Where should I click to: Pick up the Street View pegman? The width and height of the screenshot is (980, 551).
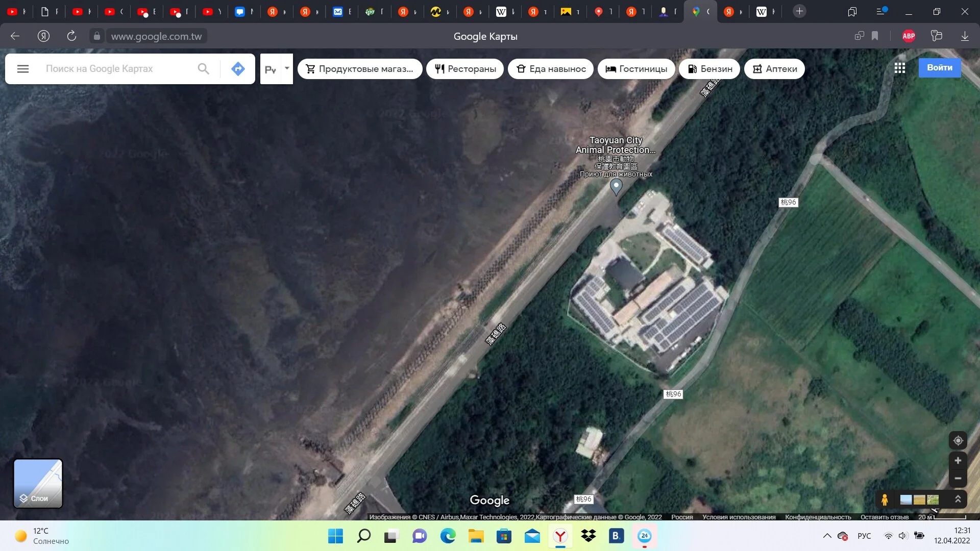[x=885, y=499]
